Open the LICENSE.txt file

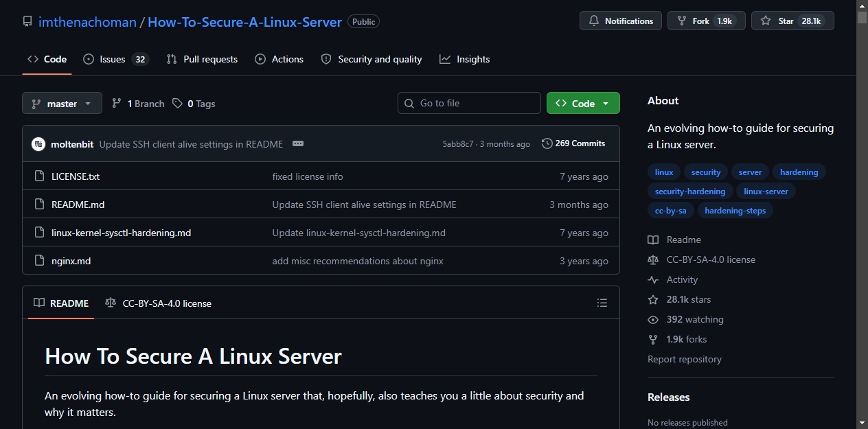coord(76,176)
